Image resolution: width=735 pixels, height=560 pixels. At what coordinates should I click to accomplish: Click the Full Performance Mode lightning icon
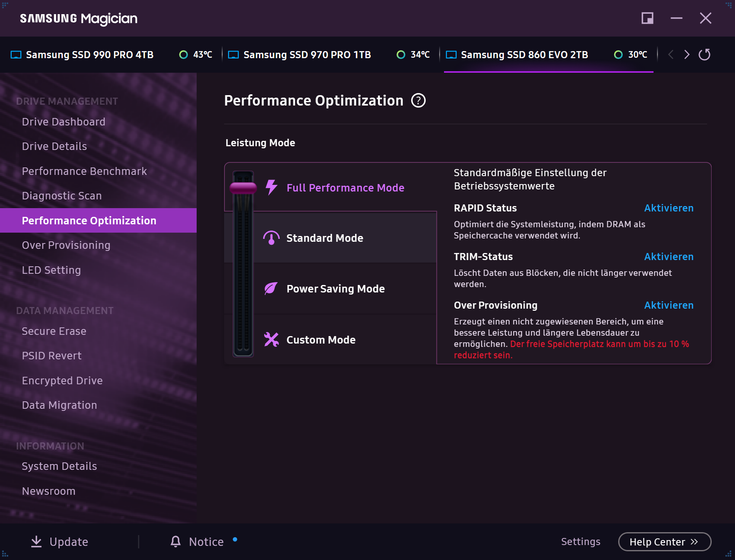click(x=271, y=187)
